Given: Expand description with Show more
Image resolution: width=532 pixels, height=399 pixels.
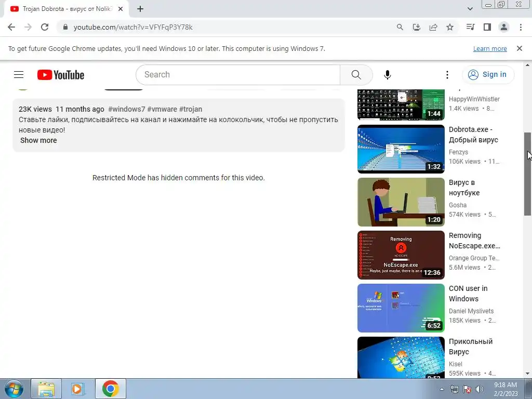Looking at the screenshot, I should click(x=38, y=140).
